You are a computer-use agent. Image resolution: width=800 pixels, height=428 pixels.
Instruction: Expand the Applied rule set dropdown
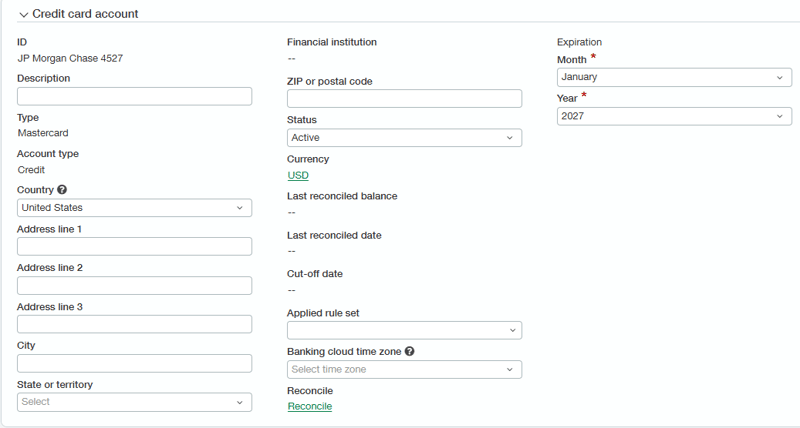pyautogui.click(x=404, y=330)
